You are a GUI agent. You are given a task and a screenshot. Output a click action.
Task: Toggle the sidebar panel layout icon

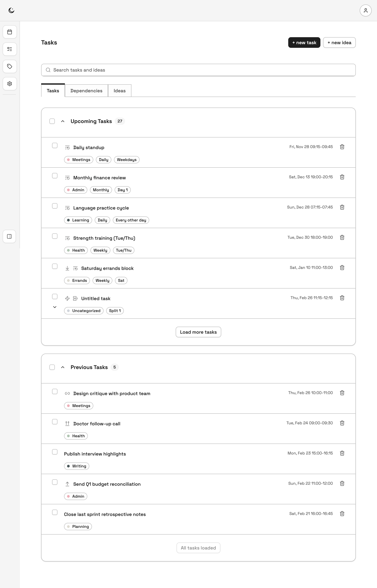coord(10,236)
